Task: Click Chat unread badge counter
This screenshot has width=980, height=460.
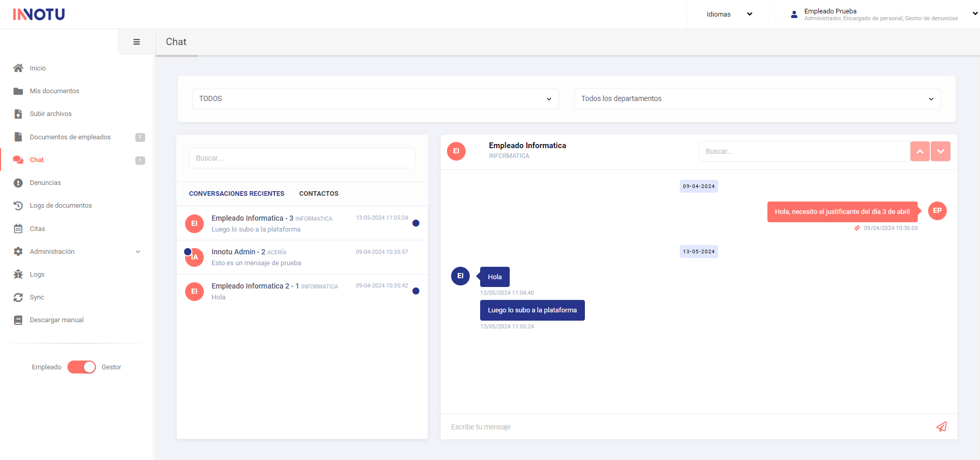Action: point(140,161)
